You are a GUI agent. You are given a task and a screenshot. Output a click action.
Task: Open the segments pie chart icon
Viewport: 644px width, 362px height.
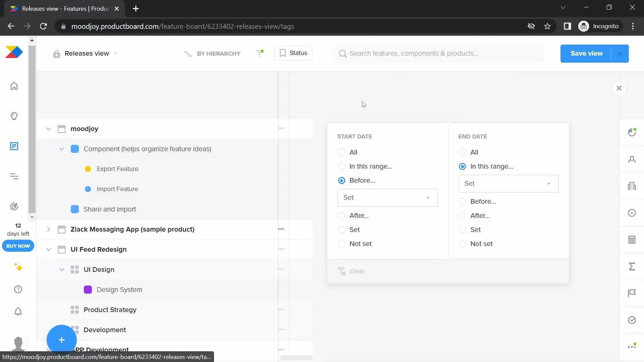[x=632, y=132]
